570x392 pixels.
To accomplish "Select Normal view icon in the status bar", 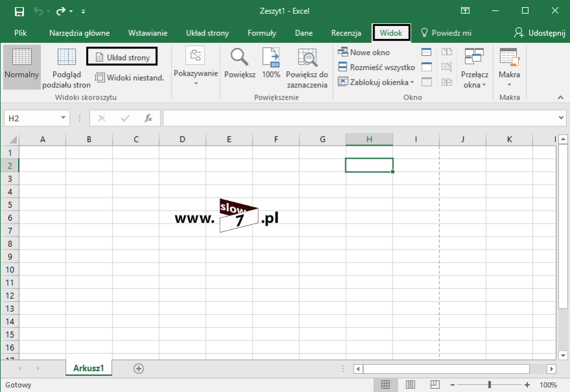I will tap(385, 384).
